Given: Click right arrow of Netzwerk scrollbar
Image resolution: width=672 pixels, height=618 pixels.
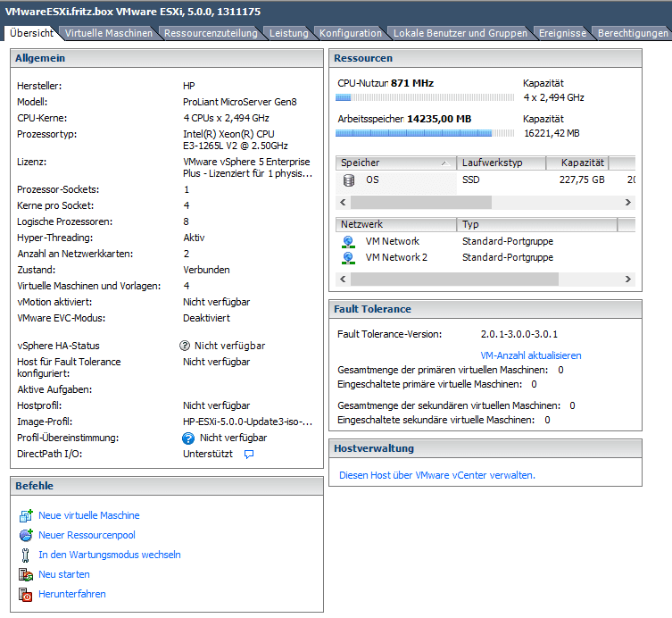Looking at the screenshot, I should pos(628,280).
